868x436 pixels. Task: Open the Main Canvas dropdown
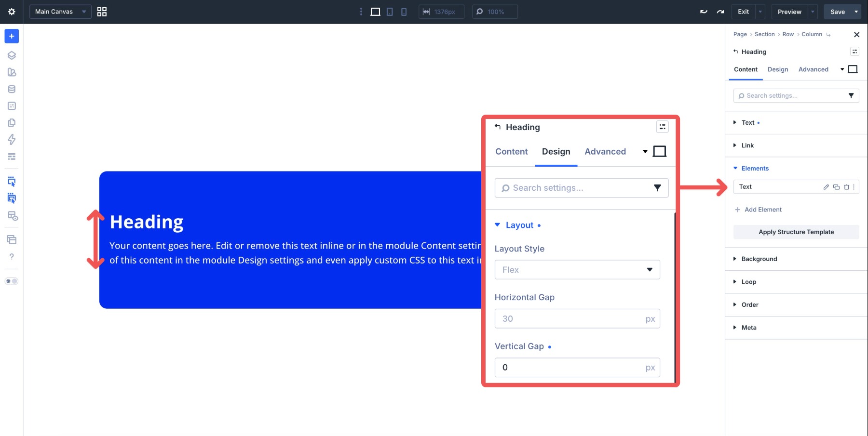tap(60, 12)
